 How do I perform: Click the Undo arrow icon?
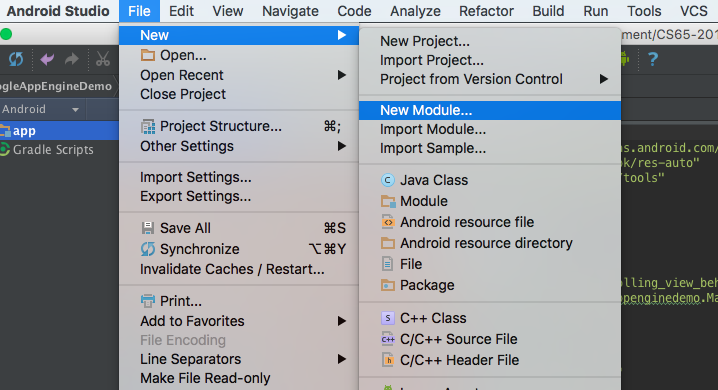click(47, 59)
